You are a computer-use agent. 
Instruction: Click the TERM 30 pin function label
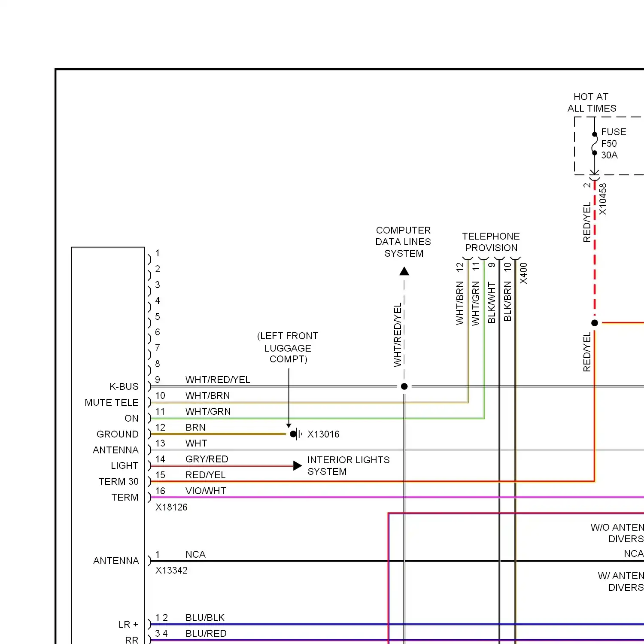coord(118,481)
